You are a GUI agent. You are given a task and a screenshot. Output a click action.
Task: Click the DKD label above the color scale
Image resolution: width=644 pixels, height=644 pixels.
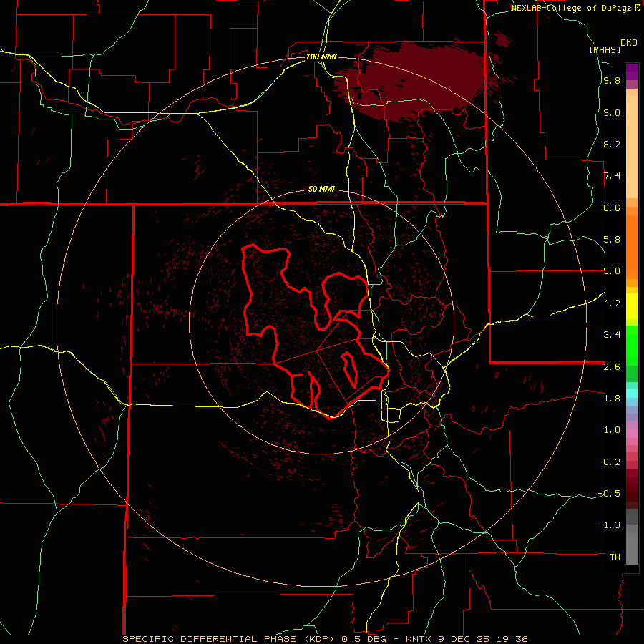pyautogui.click(x=629, y=43)
